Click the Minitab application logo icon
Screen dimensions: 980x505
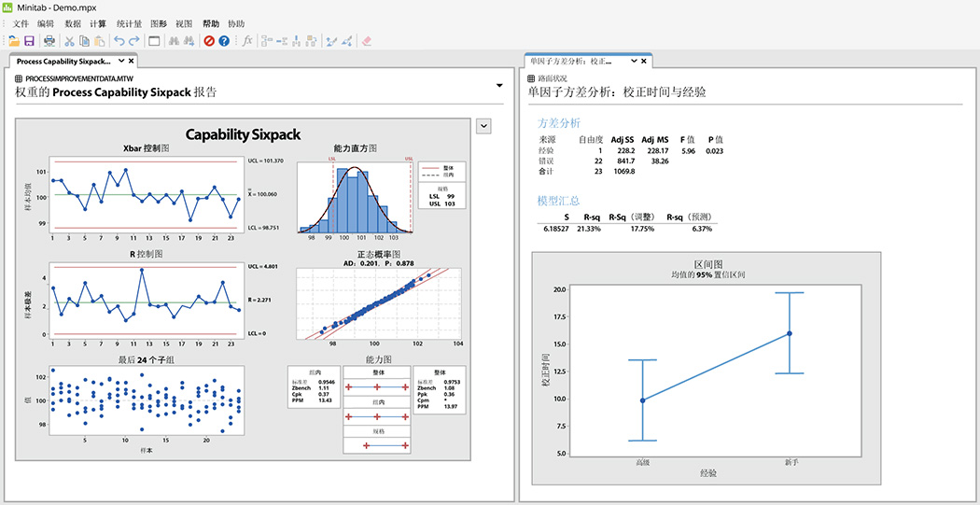coord(8,9)
